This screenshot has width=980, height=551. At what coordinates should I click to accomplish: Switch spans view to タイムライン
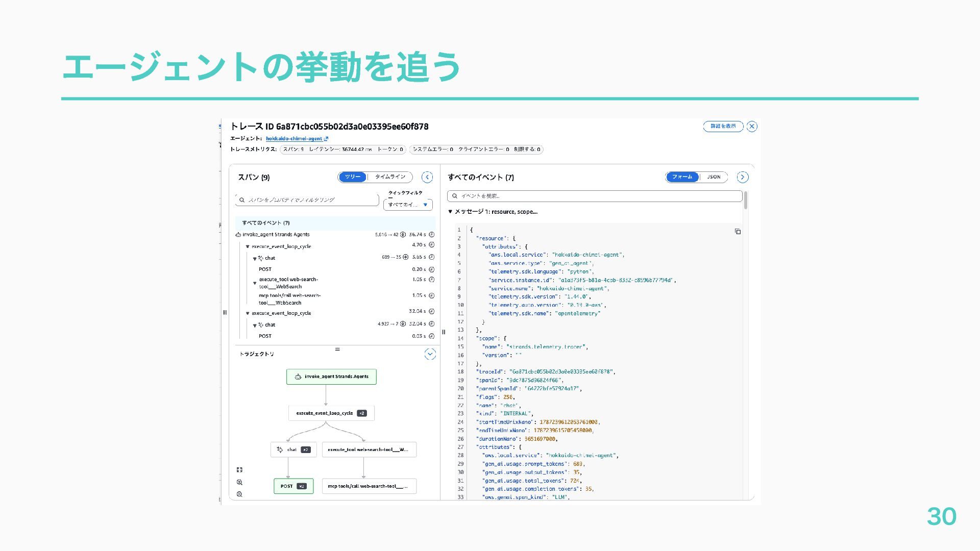pos(390,177)
